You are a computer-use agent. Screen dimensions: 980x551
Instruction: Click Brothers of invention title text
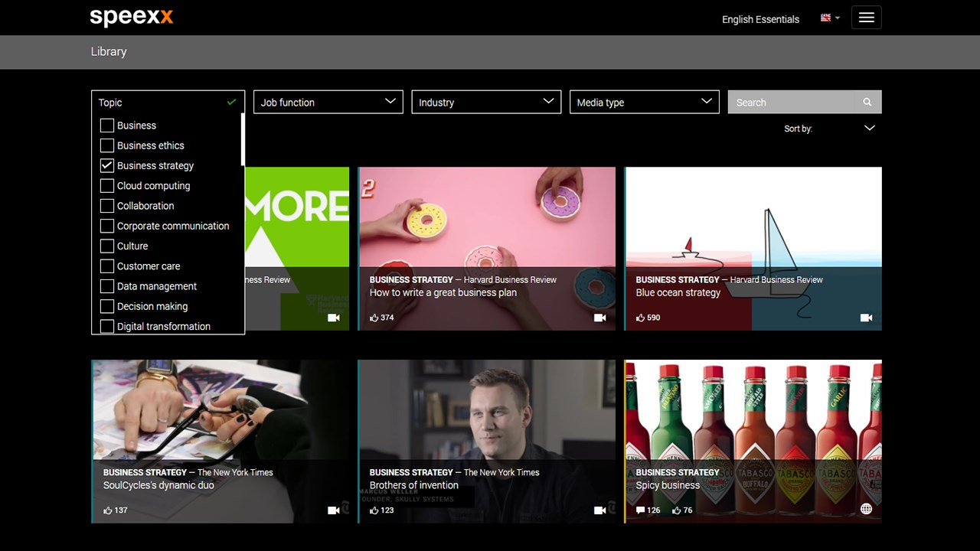(x=413, y=485)
